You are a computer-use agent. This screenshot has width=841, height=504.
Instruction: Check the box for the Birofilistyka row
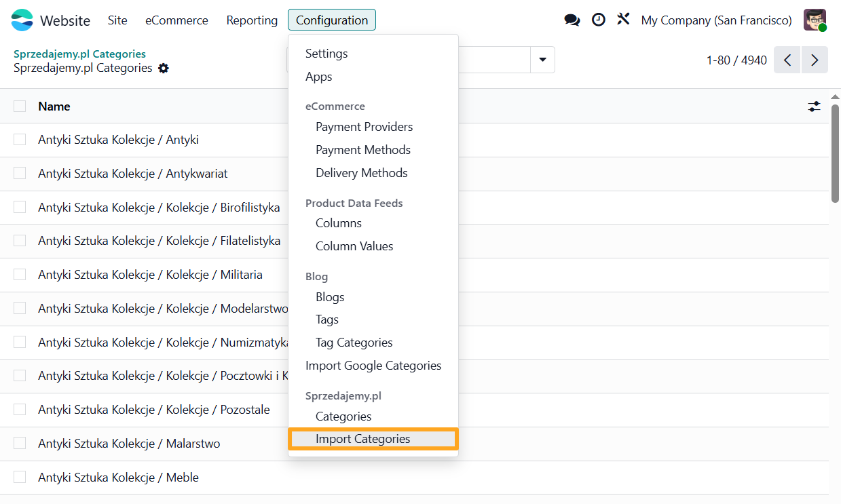[20, 207]
